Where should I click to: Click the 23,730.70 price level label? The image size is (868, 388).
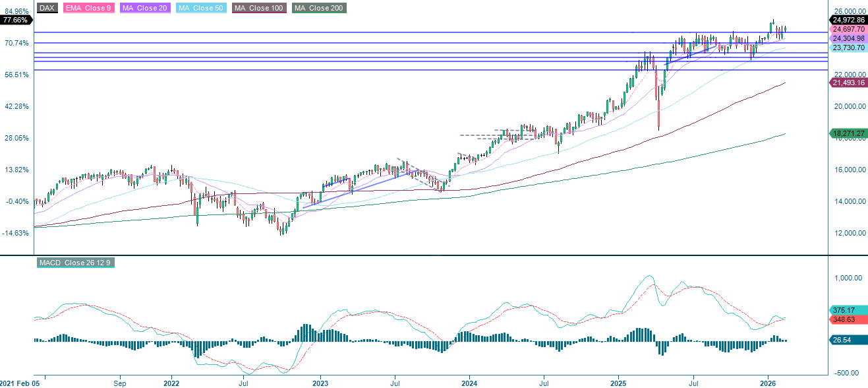click(848, 49)
